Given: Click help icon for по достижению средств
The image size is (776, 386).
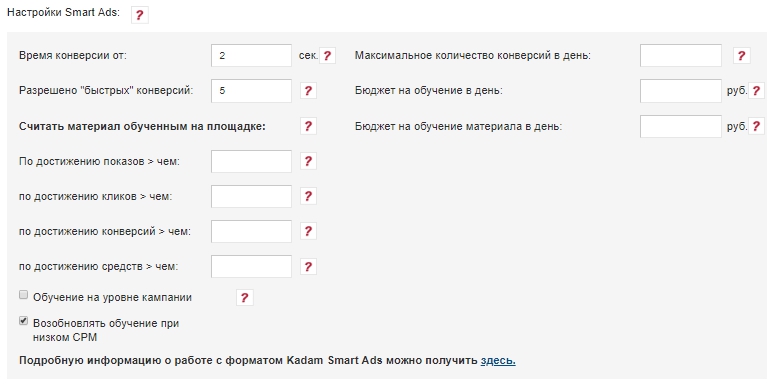Looking at the screenshot, I should pos(308,267).
